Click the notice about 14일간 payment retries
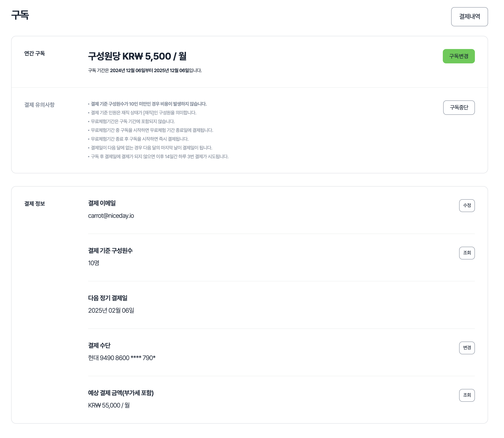The height and width of the screenshot is (438, 504). [x=159, y=157]
